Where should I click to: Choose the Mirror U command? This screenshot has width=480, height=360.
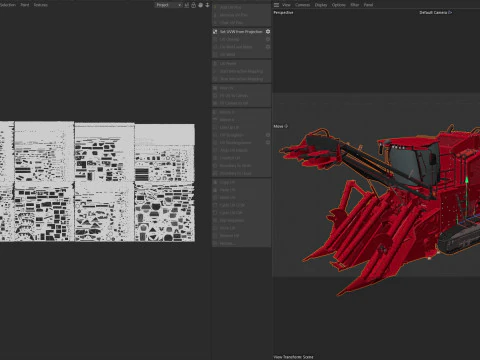[242, 112]
